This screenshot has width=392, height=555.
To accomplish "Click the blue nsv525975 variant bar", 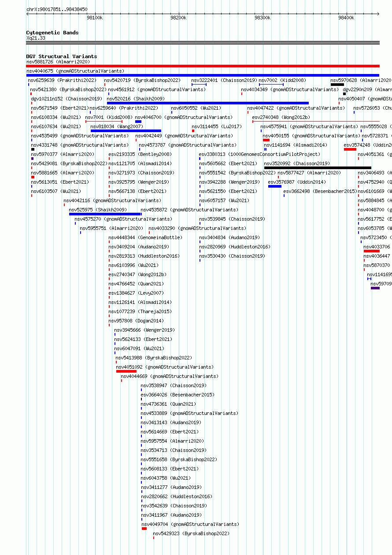I will pyautogui.click(x=105, y=214).
